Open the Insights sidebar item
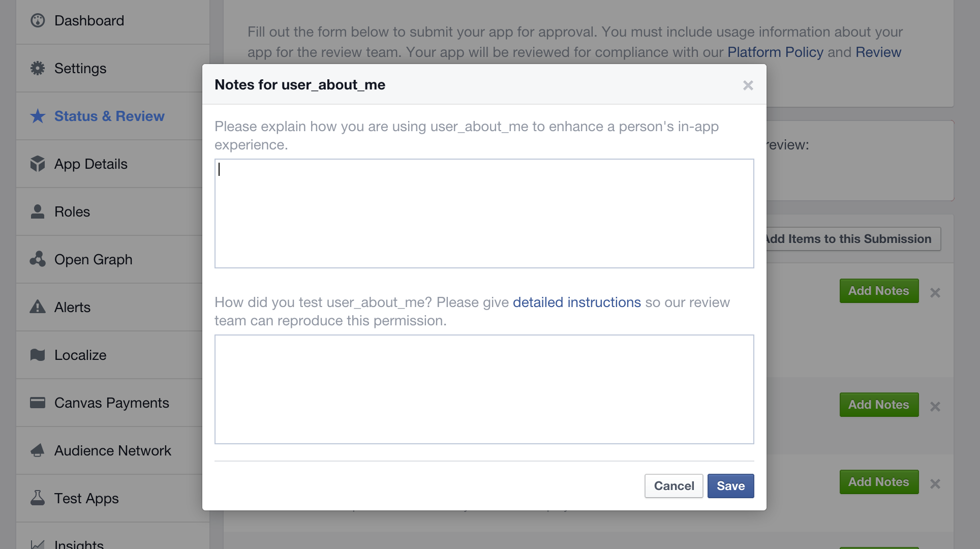The width and height of the screenshot is (980, 549). click(x=79, y=544)
